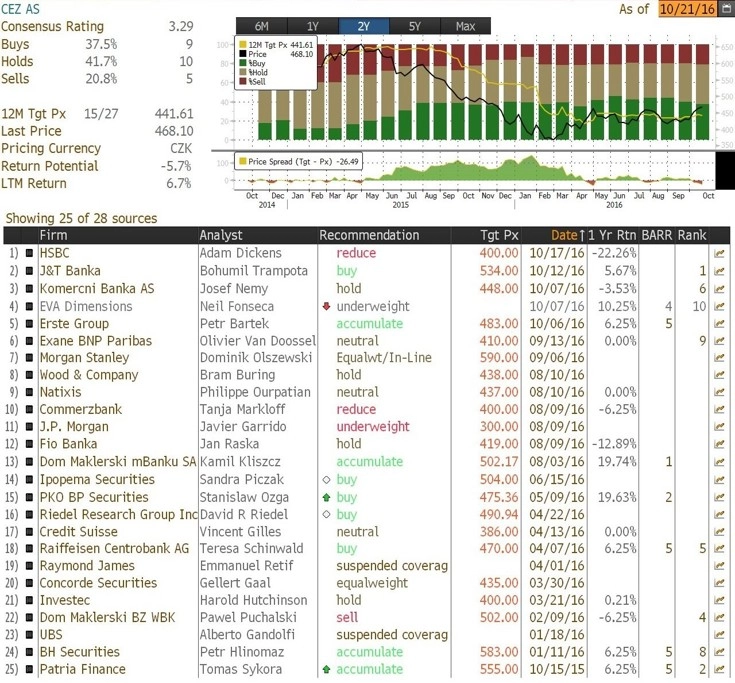The image size is (735, 683).
Task: Open the Komercni Banka AS firm link
Action: click(97, 289)
